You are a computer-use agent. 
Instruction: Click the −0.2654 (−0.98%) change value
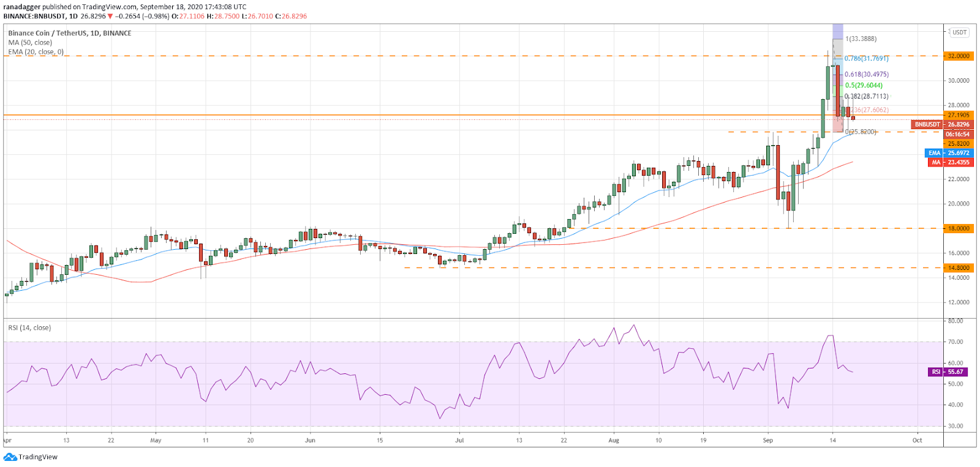point(141,17)
